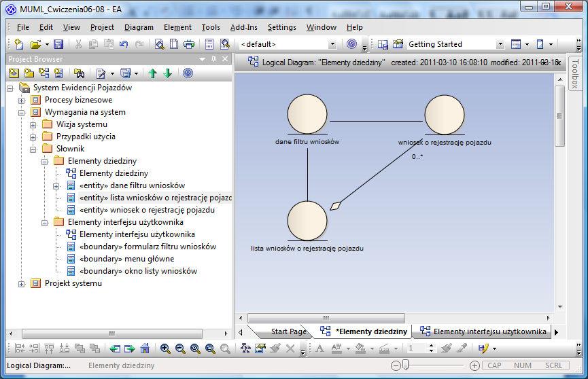Select «entity» wniosek o rejestrację pojazdu in the tree
Screen dimensions: 588x379
click(x=147, y=210)
